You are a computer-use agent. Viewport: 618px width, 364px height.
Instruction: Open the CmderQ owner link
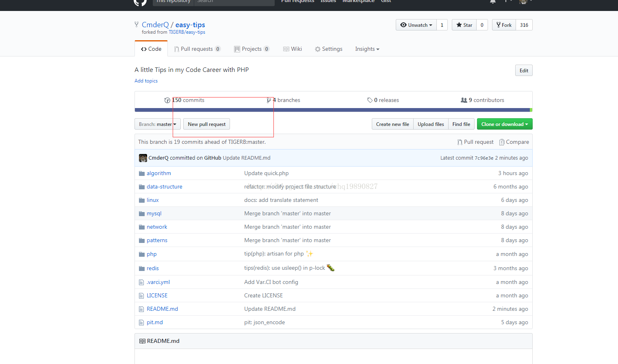click(155, 25)
